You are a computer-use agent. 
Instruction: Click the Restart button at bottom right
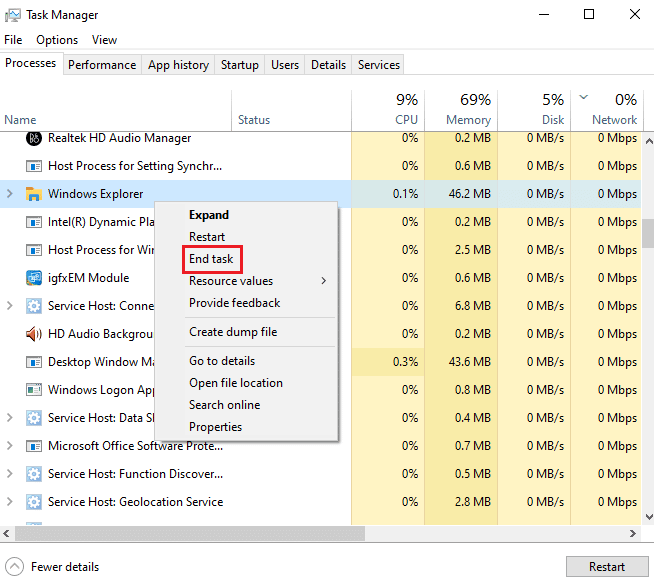607,567
